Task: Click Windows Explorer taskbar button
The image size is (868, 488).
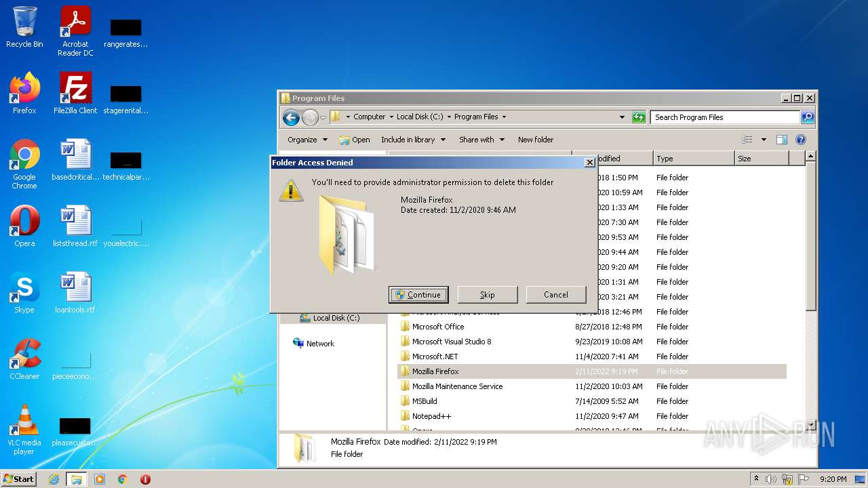Action: click(76, 479)
